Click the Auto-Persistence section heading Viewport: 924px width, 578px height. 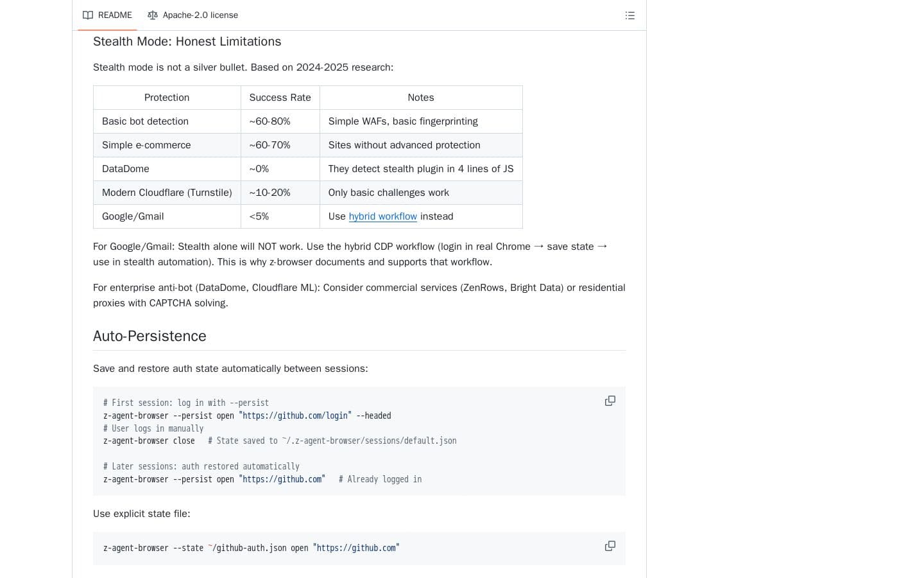point(150,336)
